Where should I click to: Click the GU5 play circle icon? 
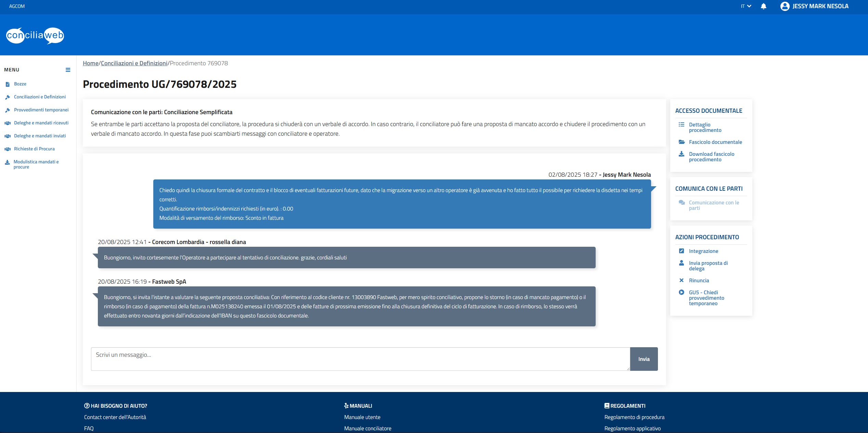682,292
